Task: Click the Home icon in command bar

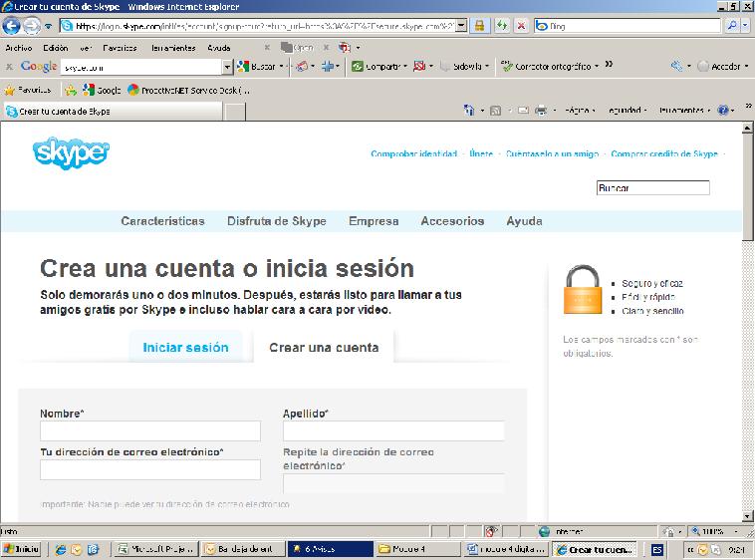Action: (469, 111)
